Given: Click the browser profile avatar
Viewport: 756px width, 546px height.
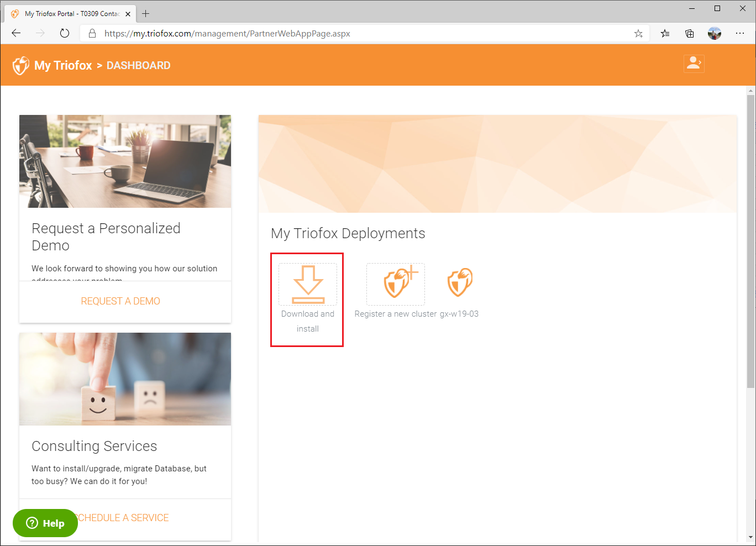Looking at the screenshot, I should [x=715, y=33].
